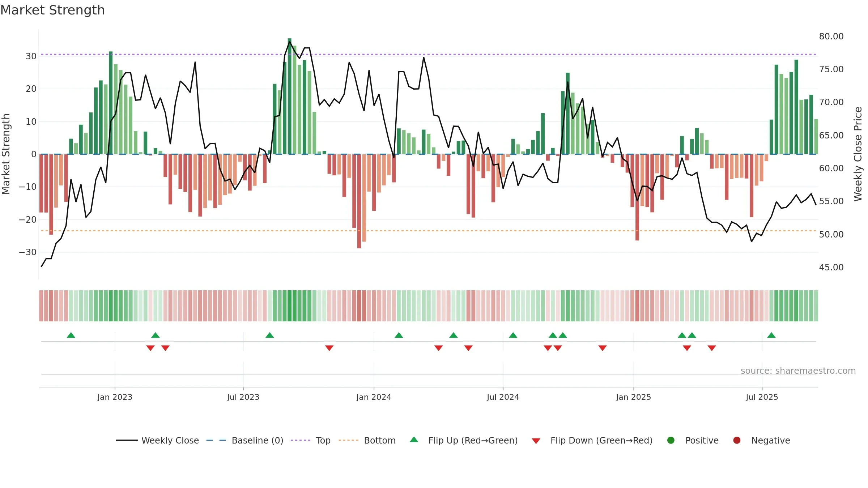Click the Market Strength chart title
The image size is (868, 488).
point(52,10)
